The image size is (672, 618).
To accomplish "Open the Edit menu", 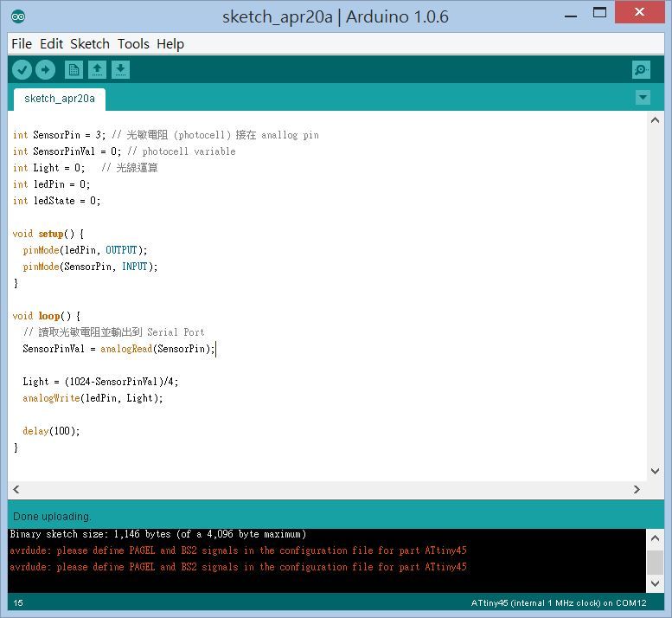I will coord(51,44).
